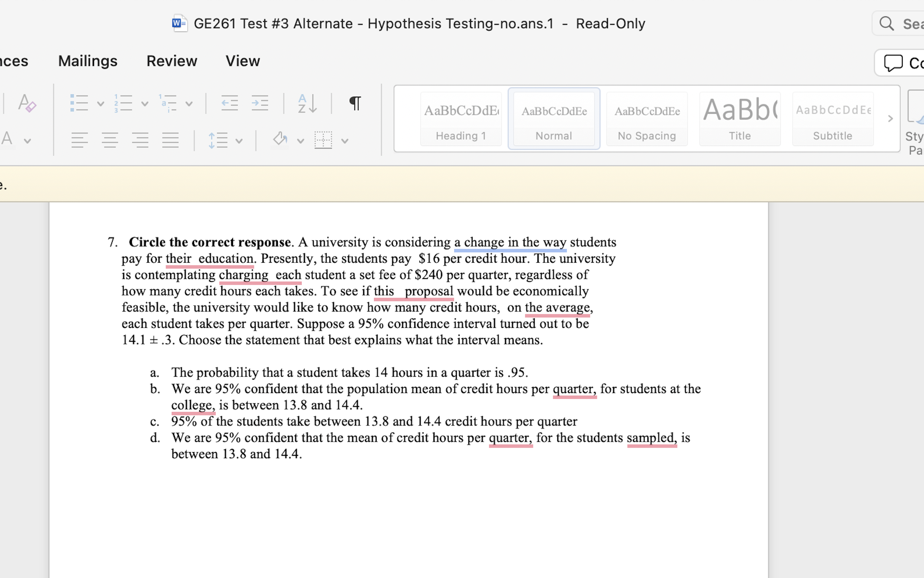Click the underlined word 'sampled,' in option d
This screenshot has width=924, height=578.
point(652,438)
